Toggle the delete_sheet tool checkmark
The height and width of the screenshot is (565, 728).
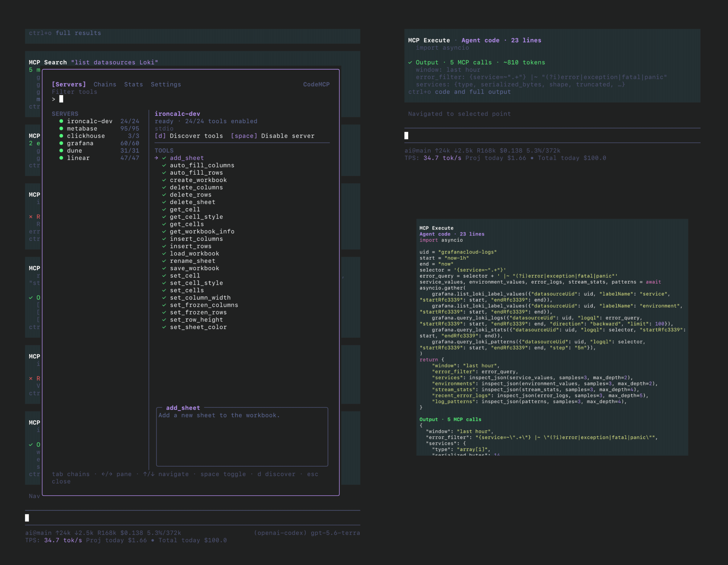(164, 202)
